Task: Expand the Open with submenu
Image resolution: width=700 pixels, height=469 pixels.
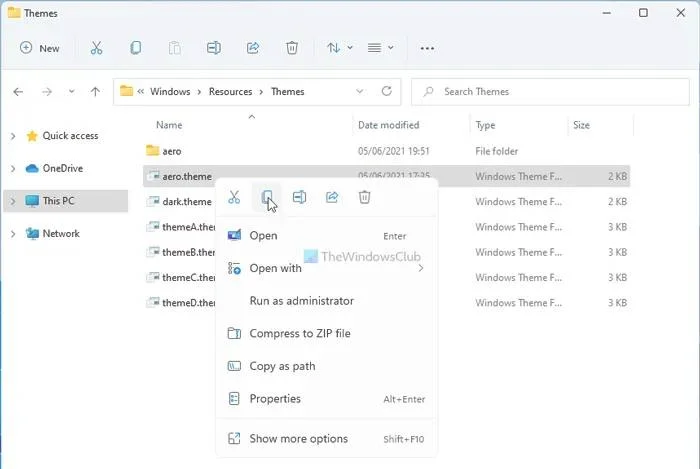Action: [x=326, y=268]
